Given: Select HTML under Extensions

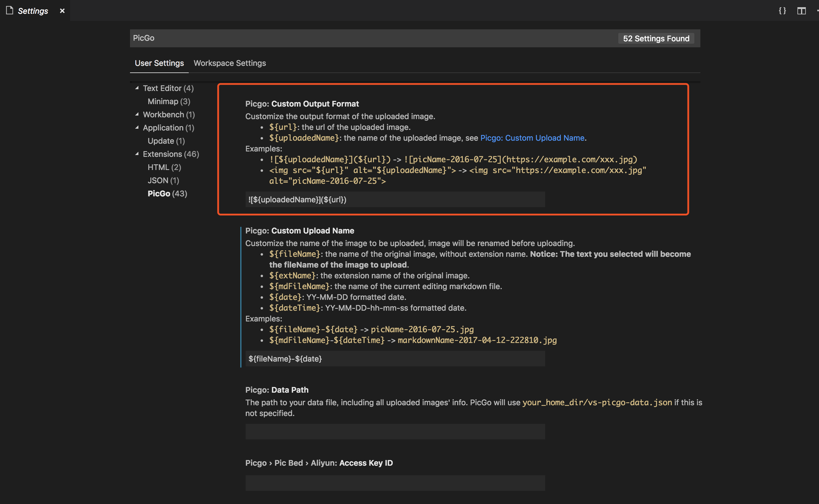Looking at the screenshot, I should point(164,167).
